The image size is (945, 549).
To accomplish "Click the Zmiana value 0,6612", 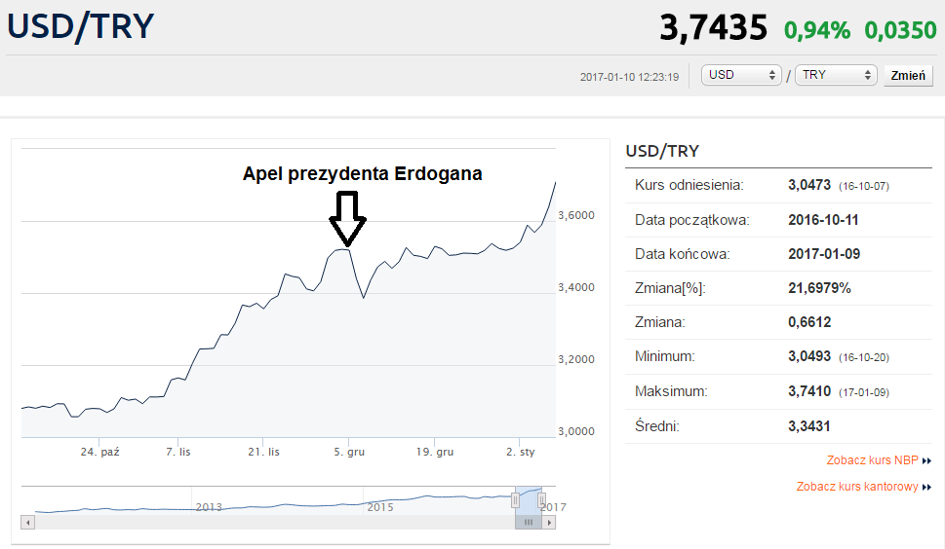I will click(x=809, y=322).
